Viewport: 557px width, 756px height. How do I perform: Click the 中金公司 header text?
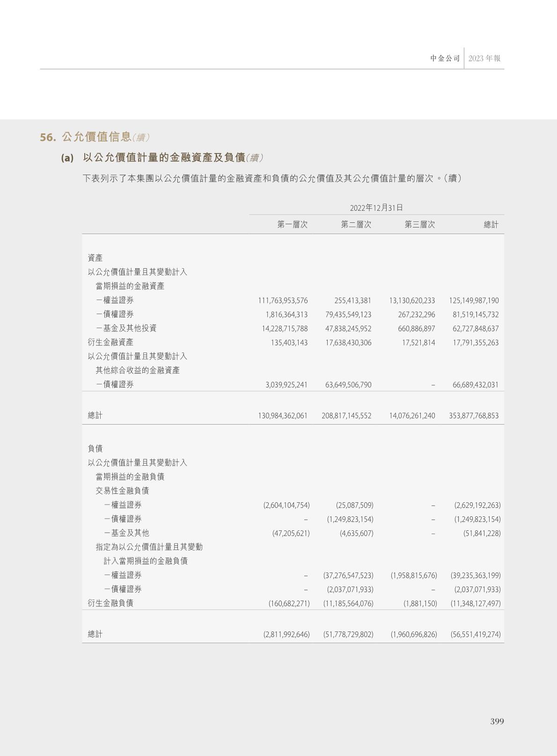click(445, 59)
